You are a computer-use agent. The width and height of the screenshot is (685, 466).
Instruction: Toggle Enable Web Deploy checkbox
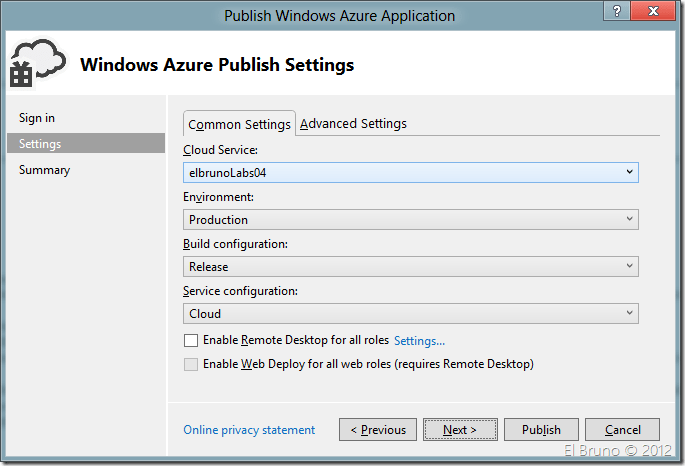191,365
